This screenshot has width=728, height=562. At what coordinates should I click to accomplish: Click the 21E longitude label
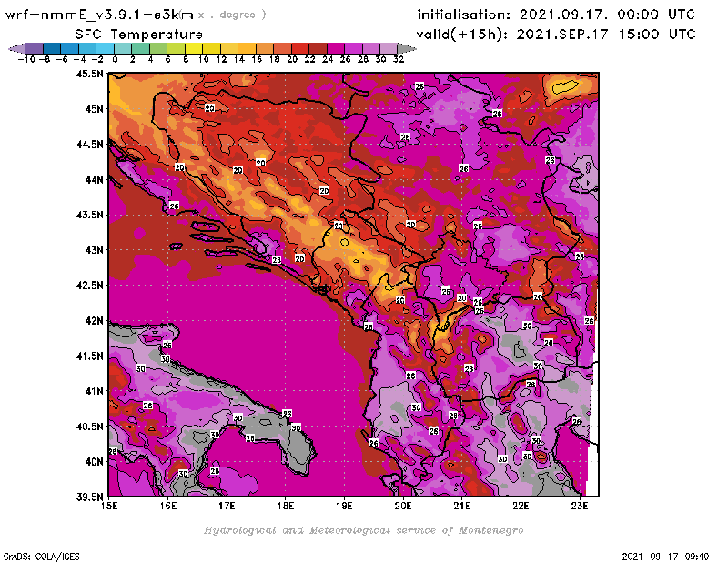coord(462,506)
